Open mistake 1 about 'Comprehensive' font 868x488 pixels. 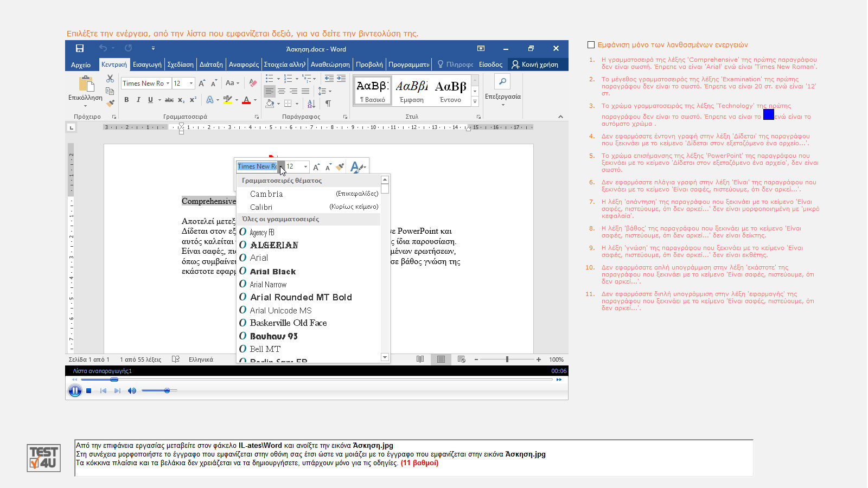[x=709, y=63]
